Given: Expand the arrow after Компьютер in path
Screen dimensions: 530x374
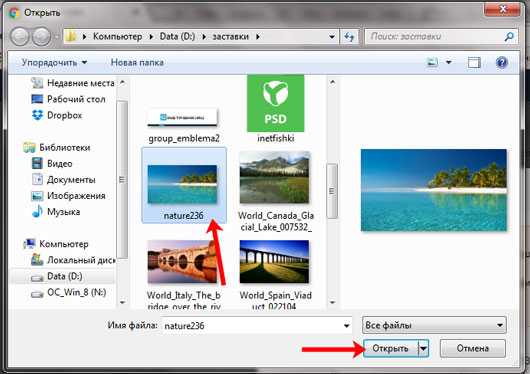Looking at the screenshot, I should 151,37.
